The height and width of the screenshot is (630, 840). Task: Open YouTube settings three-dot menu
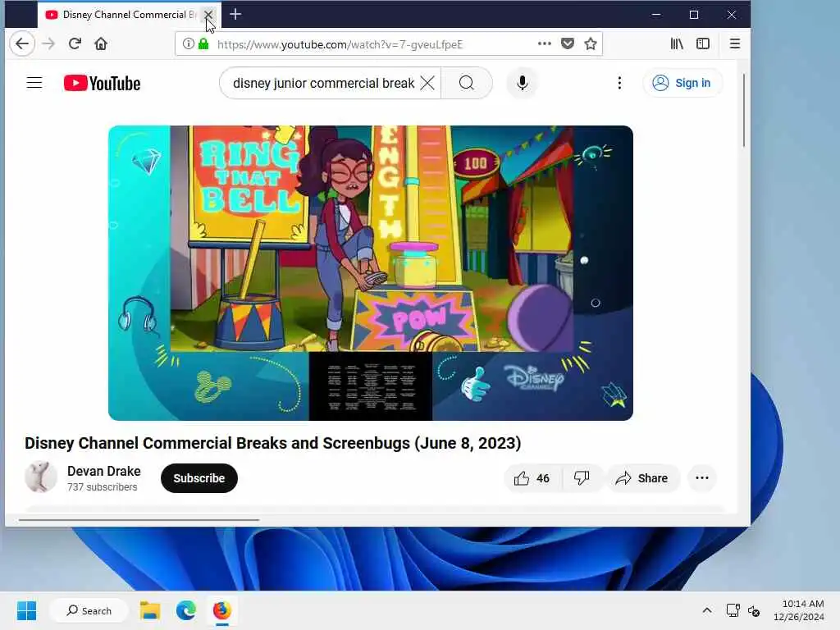pos(619,83)
